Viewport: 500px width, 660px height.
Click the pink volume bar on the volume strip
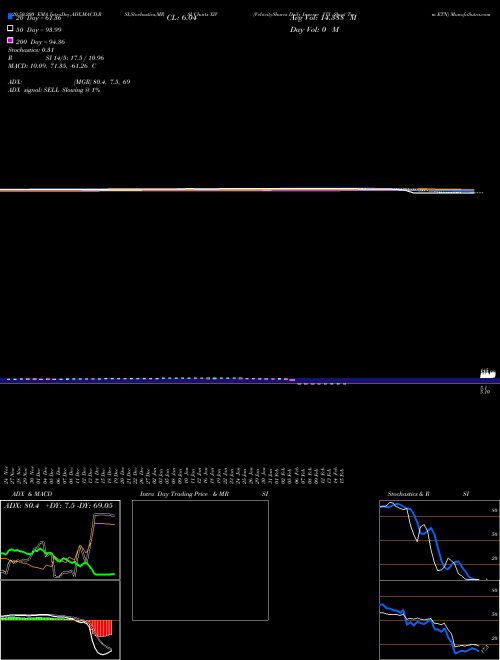pyautogui.click(x=293, y=380)
